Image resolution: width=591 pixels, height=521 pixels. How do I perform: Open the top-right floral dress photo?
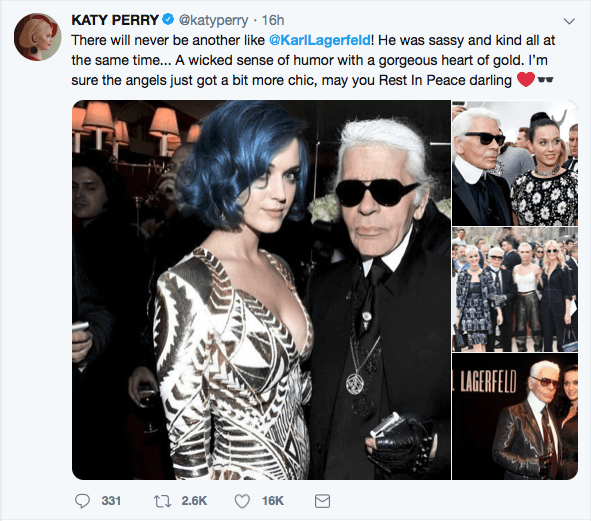click(x=515, y=163)
